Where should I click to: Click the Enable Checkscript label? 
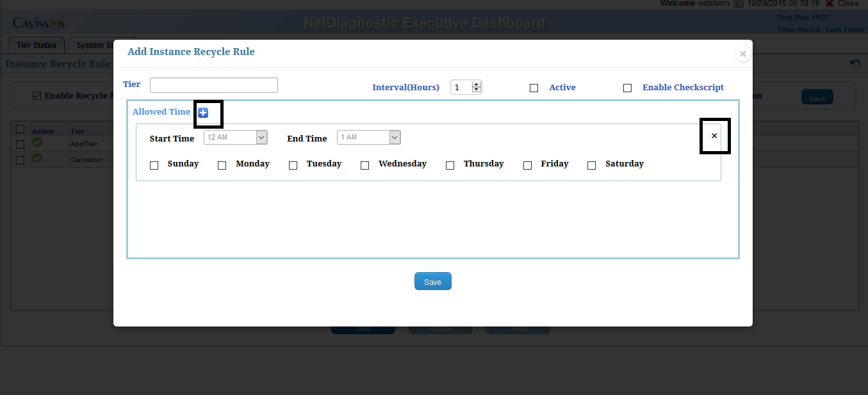point(683,87)
